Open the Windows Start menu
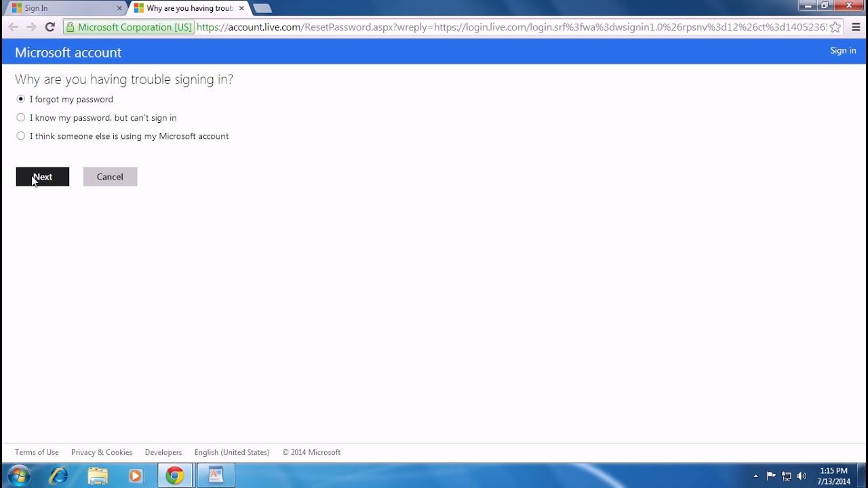868x488 pixels. pos(18,476)
